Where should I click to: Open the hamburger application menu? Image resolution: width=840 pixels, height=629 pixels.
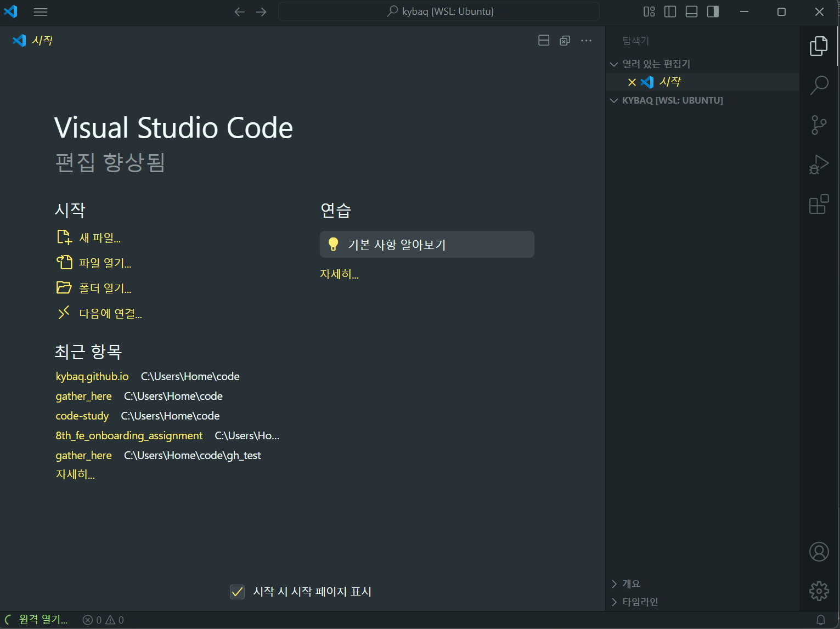41,12
